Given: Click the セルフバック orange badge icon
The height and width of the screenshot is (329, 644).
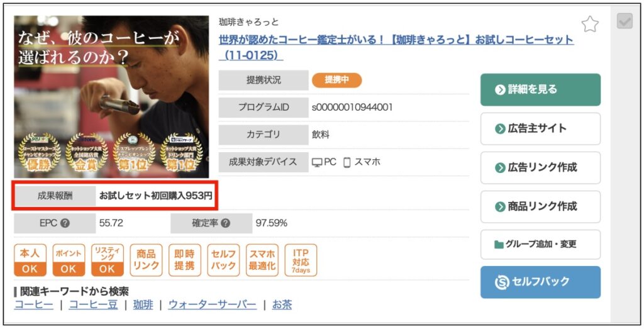Looking at the screenshot, I should point(223,260).
